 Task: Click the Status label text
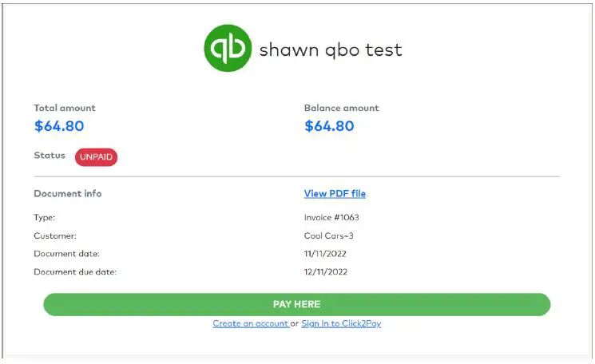[x=50, y=156]
